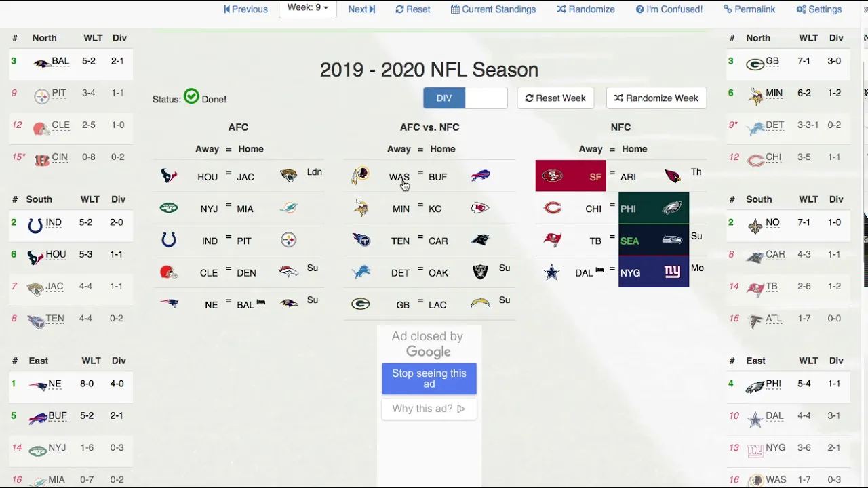Image resolution: width=868 pixels, height=488 pixels.
Task: Open PHI team in NFC East standings
Action: pyautogui.click(x=774, y=384)
